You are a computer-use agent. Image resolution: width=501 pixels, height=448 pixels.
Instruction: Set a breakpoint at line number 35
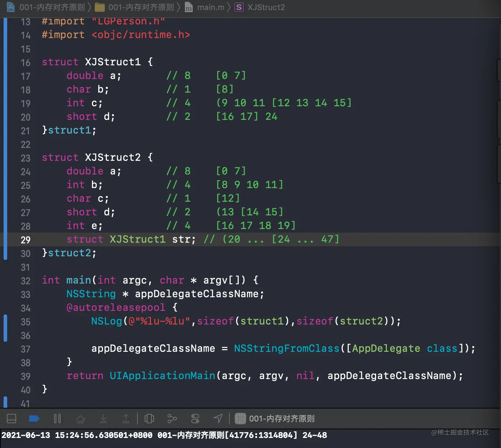(25, 322)
